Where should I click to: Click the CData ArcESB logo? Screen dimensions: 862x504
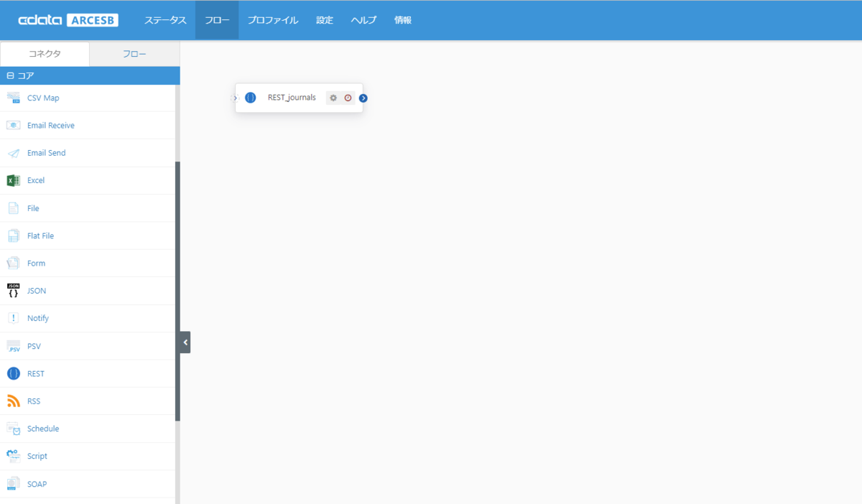point(68,20)
